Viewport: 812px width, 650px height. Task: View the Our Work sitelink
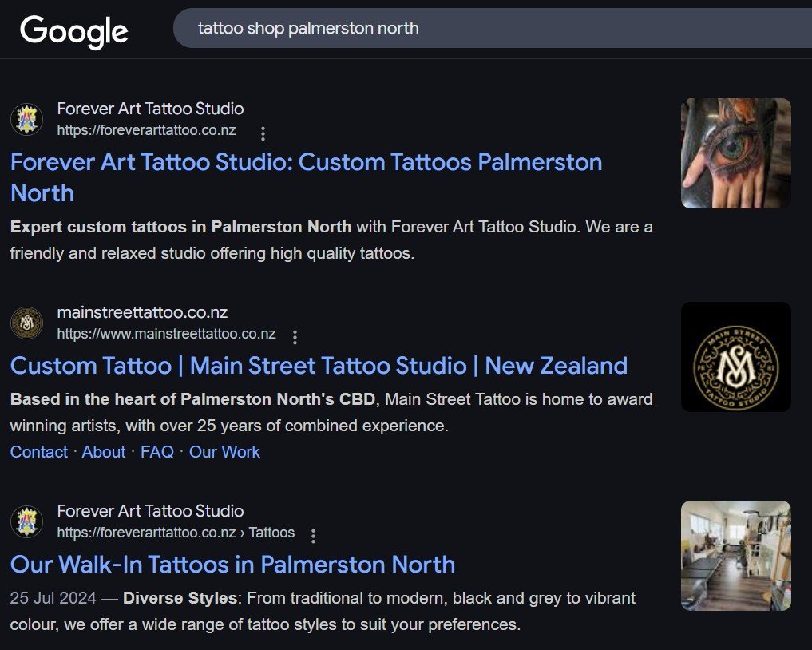[x=224, y=452]
